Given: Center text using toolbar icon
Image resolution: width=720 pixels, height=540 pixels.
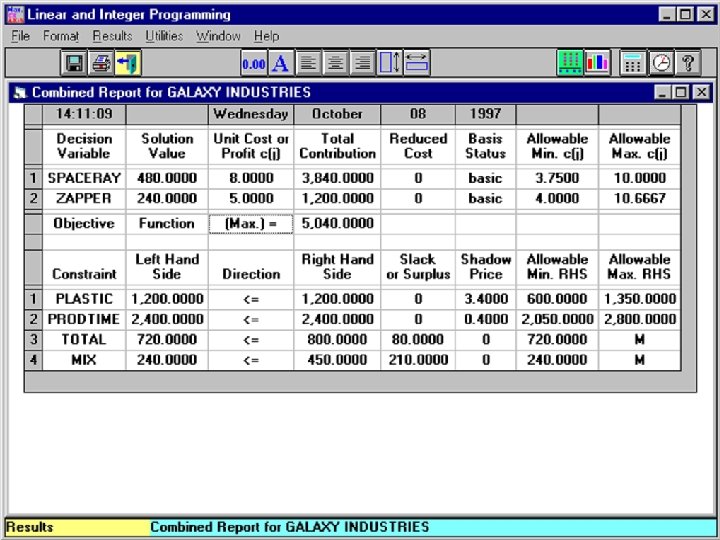Looking at the screenshot, I should (336, 63).
